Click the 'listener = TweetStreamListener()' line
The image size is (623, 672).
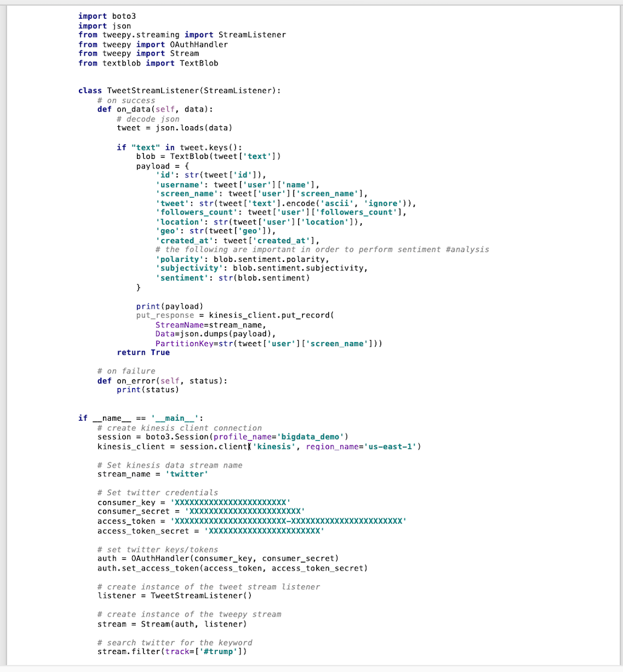pyautogui.click(x=174, y=596)
